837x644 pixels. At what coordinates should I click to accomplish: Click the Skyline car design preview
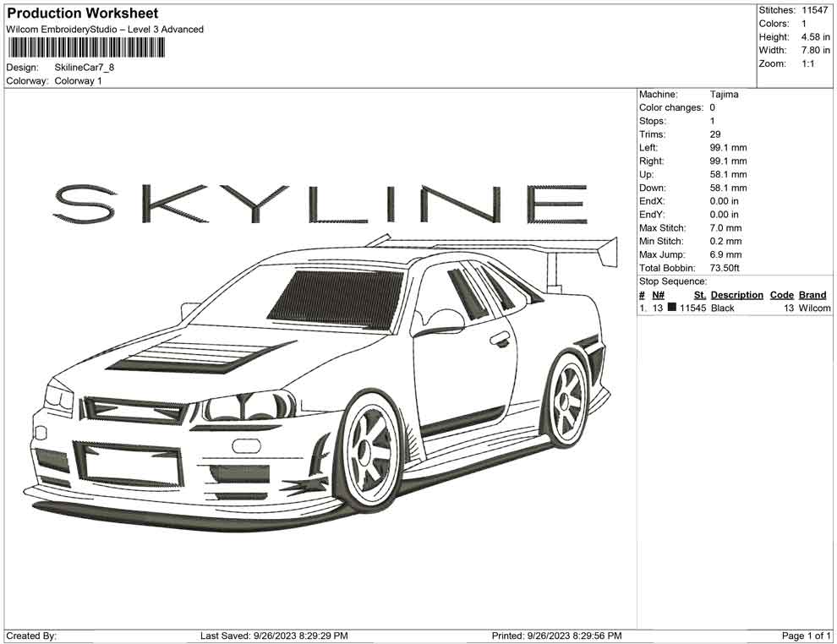[x=320, y=381]
